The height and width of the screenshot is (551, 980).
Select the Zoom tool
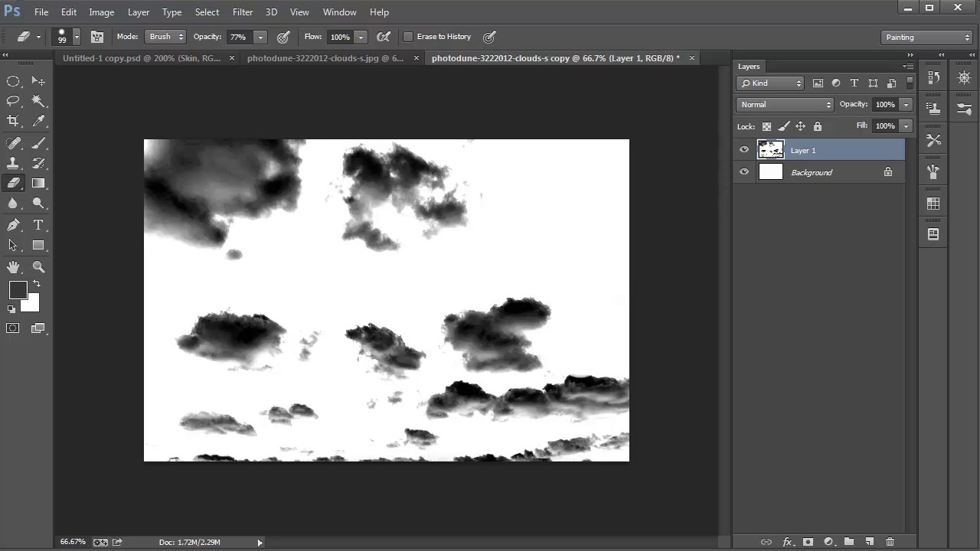click(38, 267)
